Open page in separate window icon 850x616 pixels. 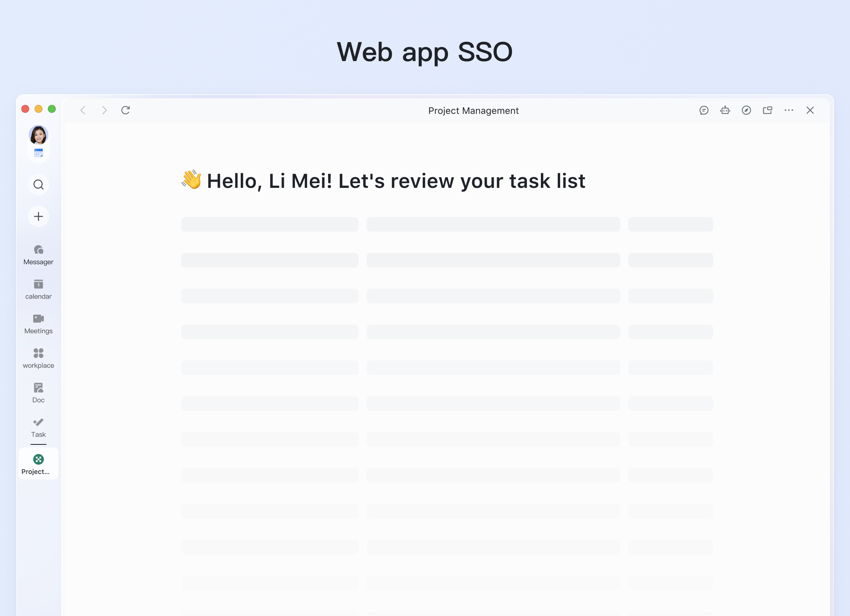[x=768, y=110]
